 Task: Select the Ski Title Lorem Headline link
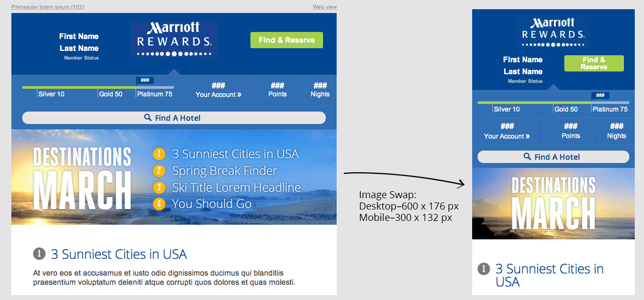point(236,187)
